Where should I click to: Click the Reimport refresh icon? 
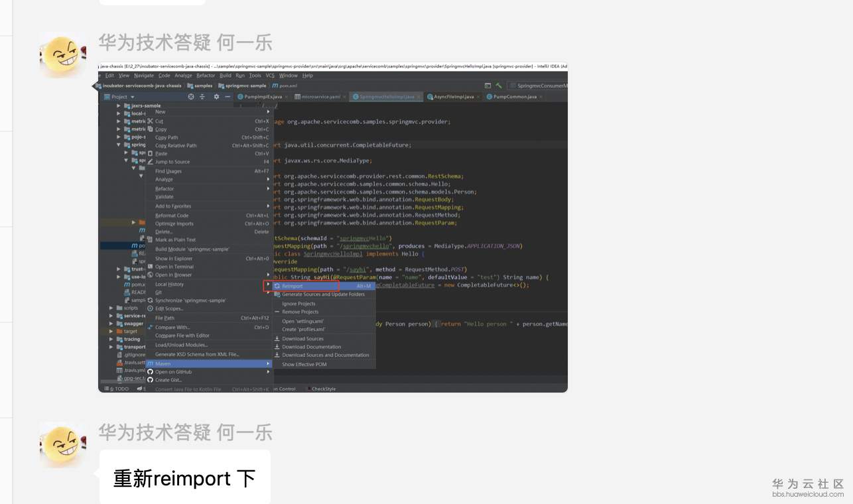pyautogui.click(x=277, y=286)
